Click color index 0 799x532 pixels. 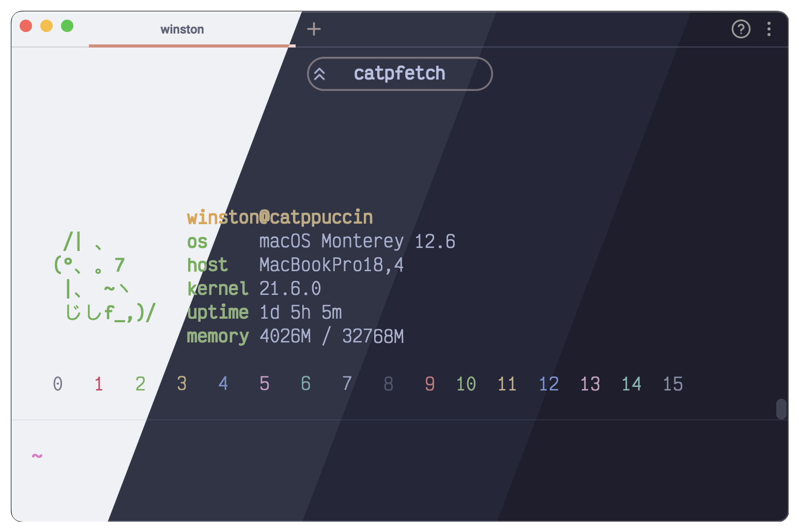(x=58, y=384)
